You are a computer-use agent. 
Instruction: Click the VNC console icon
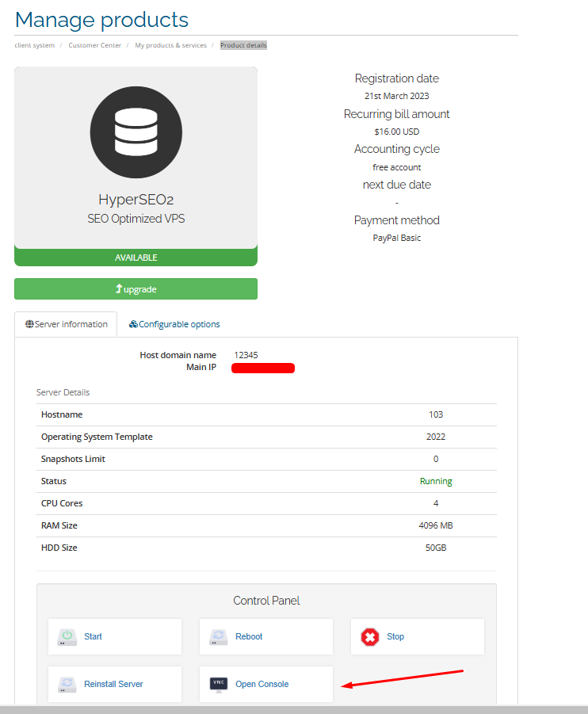pyautogui.click(x=219, y=685)
